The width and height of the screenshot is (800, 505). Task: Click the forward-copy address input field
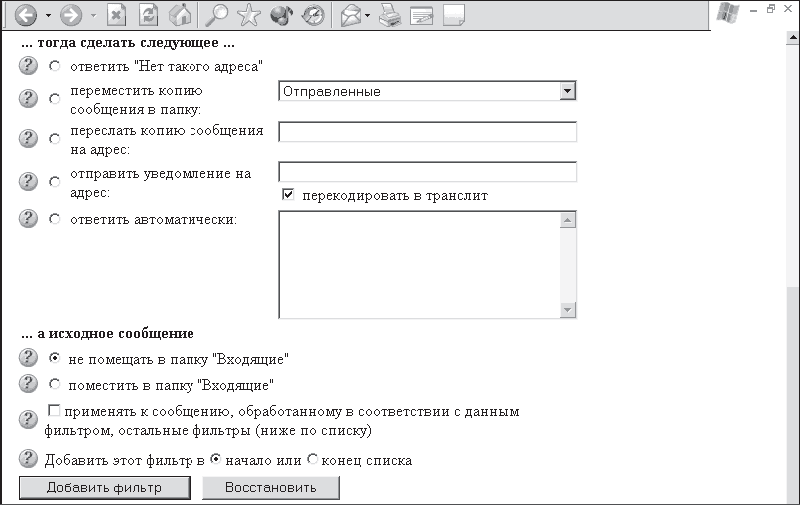click(427, 132)
